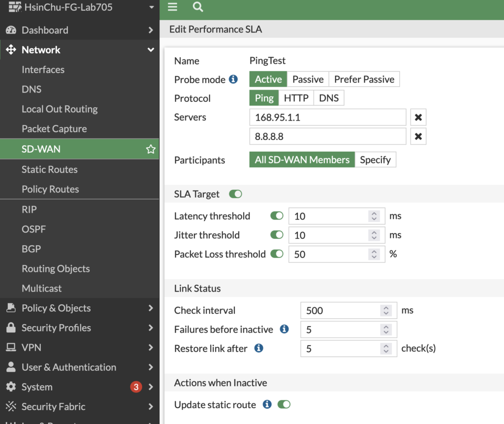Click the Probe mode info icon
The width and height of the screenshot is (504, 424).
[x=233, y=79]
